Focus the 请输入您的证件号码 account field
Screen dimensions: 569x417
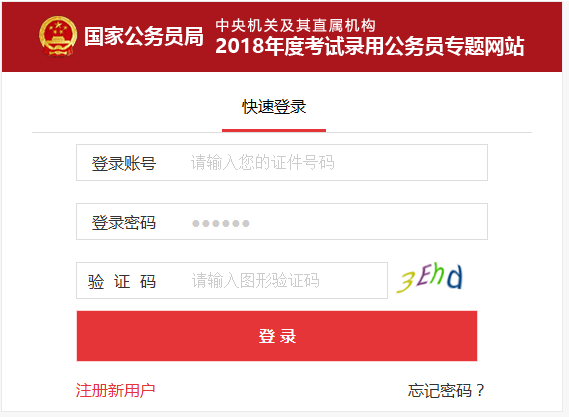(282, 162)
